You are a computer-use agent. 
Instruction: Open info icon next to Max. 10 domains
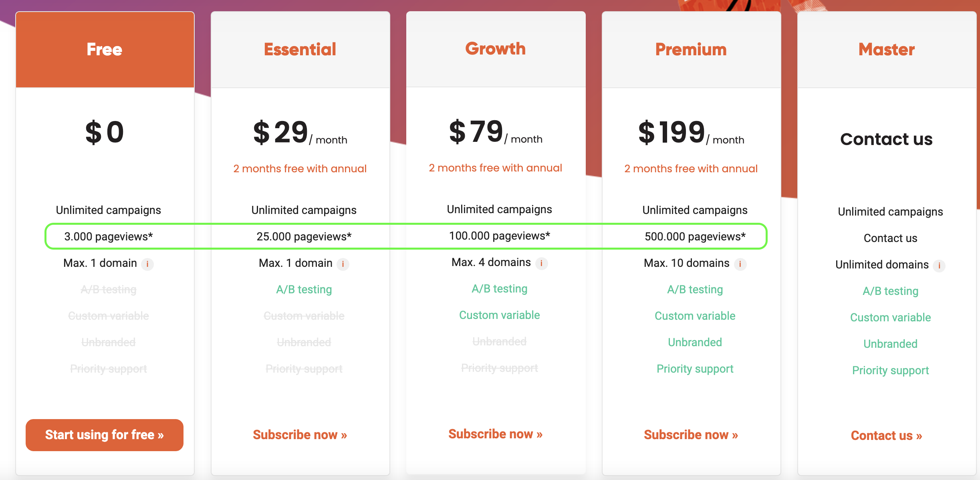click(740, 264)
